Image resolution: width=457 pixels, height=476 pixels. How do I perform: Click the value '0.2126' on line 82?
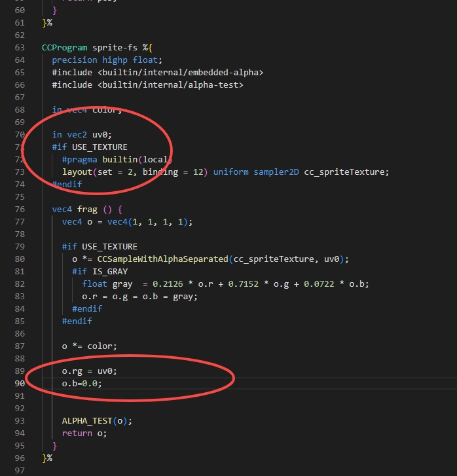[168, 284]
